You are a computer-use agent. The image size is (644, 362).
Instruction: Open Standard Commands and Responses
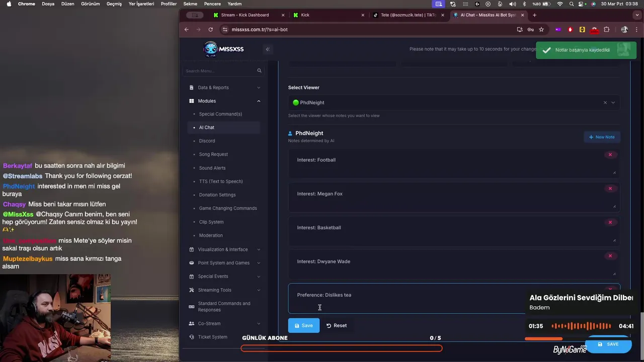[x=224, y=307]
